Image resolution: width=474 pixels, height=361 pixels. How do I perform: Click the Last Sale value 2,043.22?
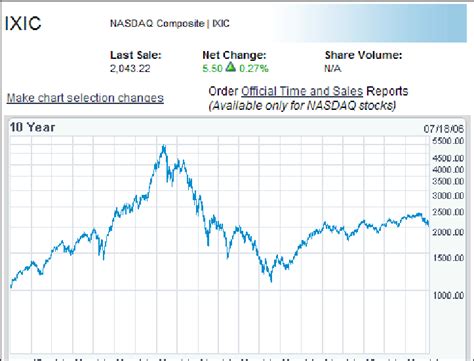tap(130, 68)
